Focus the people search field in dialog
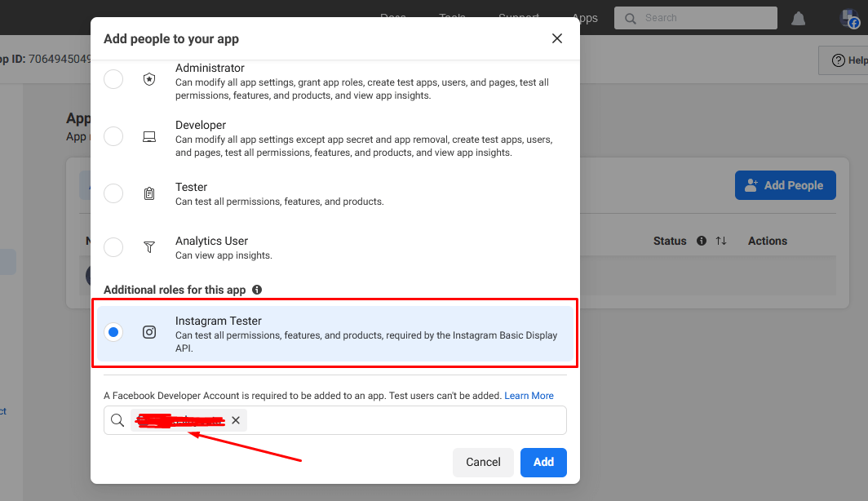The height and width of the screenshot is (501, 868). point(335,420)
